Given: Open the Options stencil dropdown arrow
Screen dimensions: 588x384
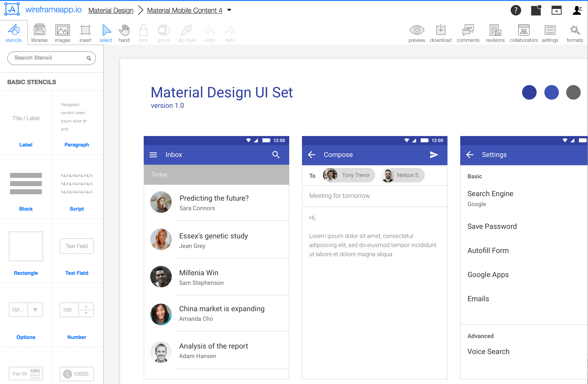Looking at the screenshot, I should click(35, 310).
